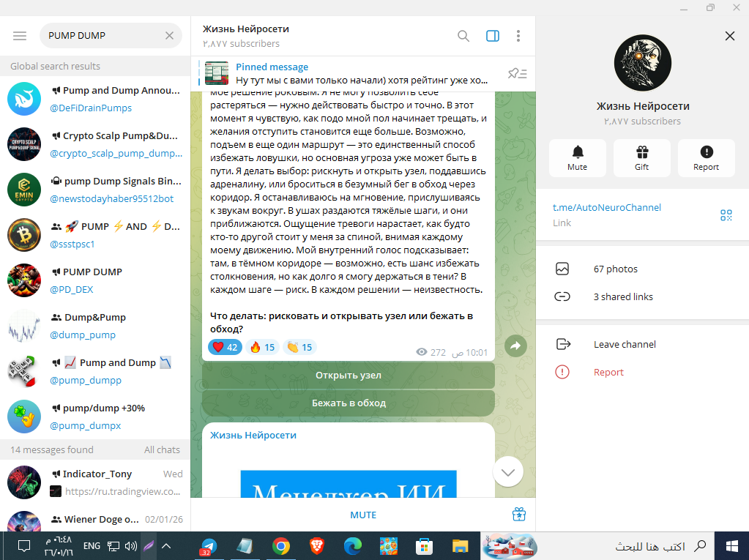Click the Открыть узел button
Image resolution: width=749 pixels, height=560 pixels.
pos(349,376)
